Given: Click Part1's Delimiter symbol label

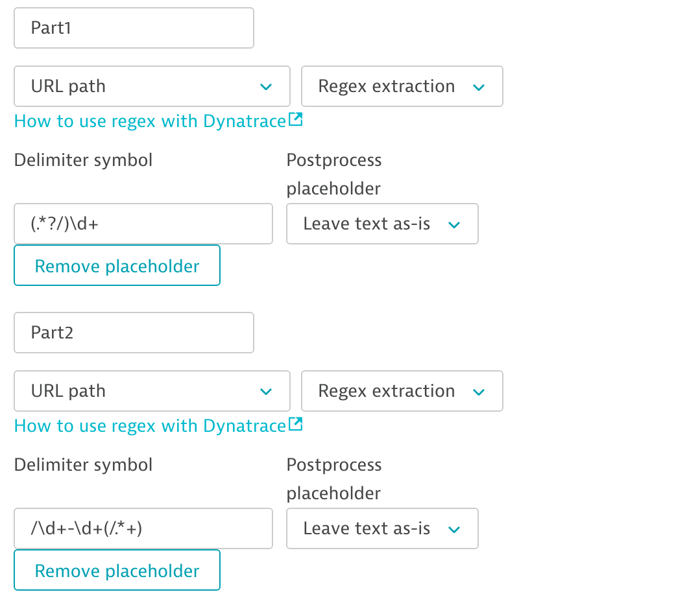Looking at the screenshot, I should point(84,160).
